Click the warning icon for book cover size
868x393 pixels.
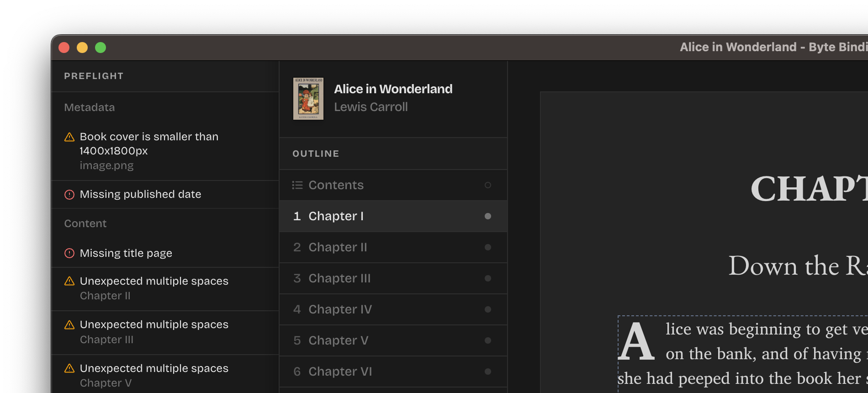point(69,137)
